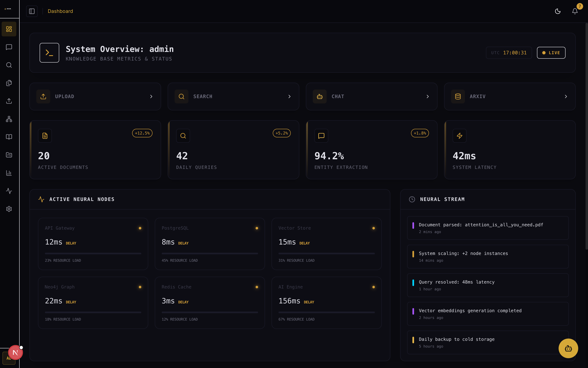Click the pulse icon beside Active Neural Nodes
Screen dimensions: 588x368
click(x=41, y=199)
